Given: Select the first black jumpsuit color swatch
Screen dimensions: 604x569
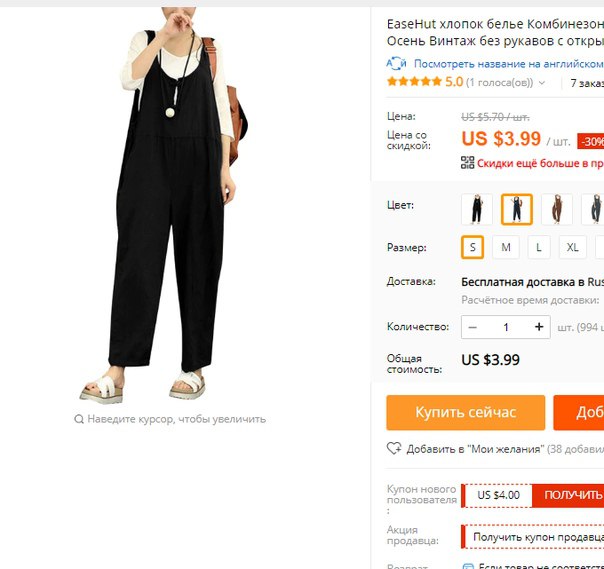Looking at the screenshot, I should coord(477,209).
